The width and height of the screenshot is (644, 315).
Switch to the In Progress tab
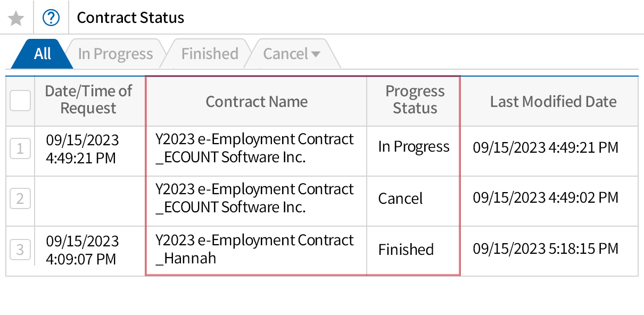[x=115, y=53]
